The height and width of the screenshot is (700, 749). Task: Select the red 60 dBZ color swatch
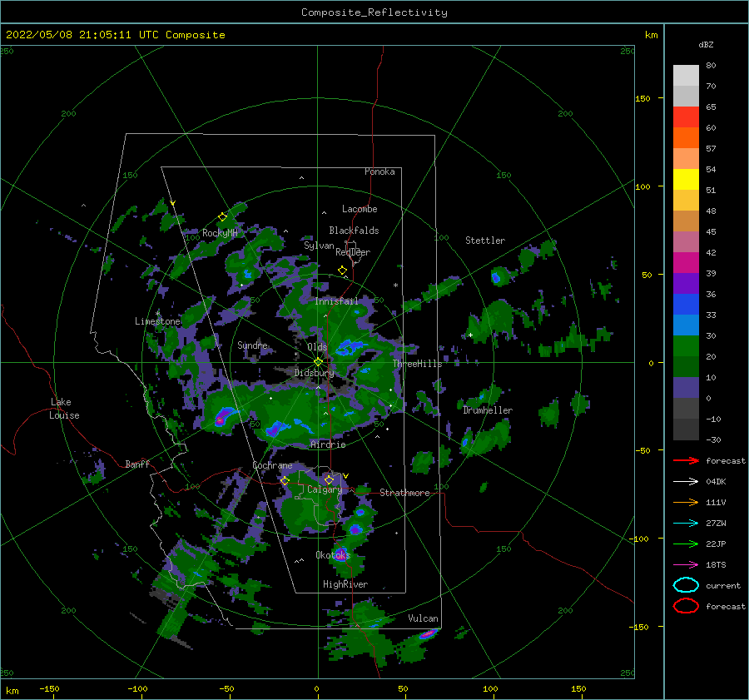click(686, 117)
